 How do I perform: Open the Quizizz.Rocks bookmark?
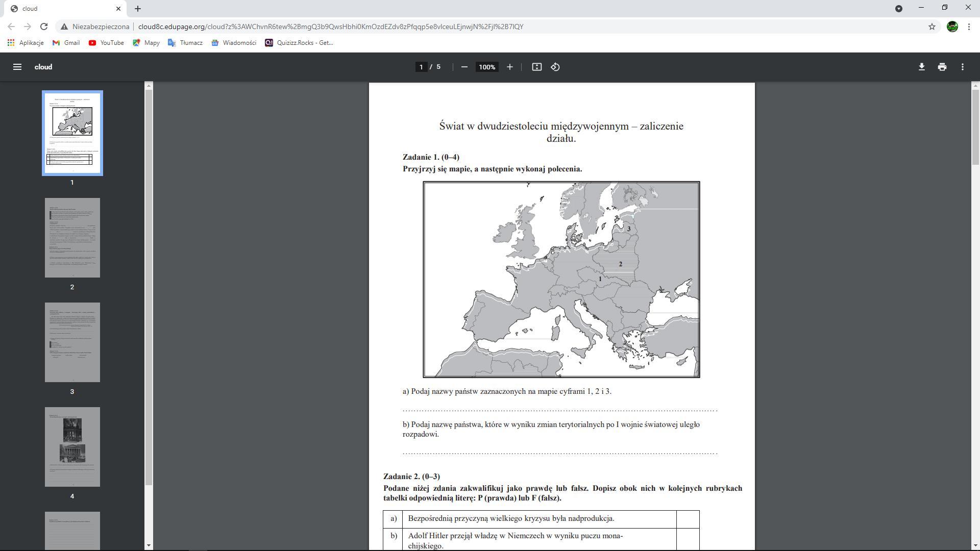point(299,43)
